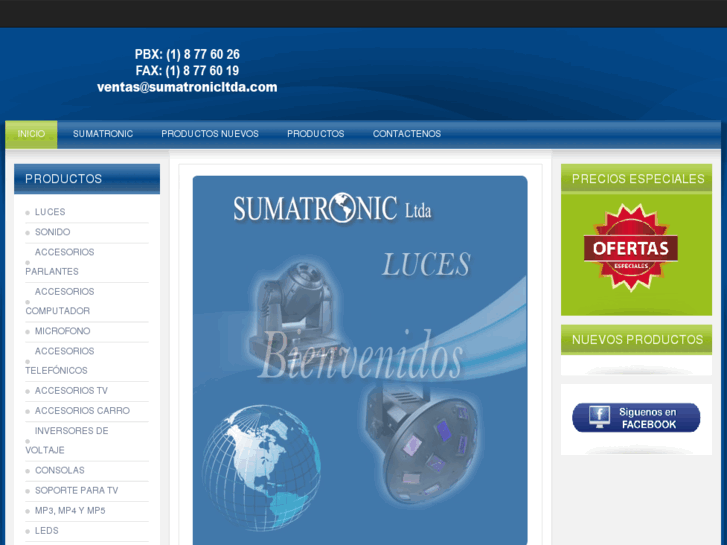Go to INVERSORES DE VOLTAJE category

[67, 440]
